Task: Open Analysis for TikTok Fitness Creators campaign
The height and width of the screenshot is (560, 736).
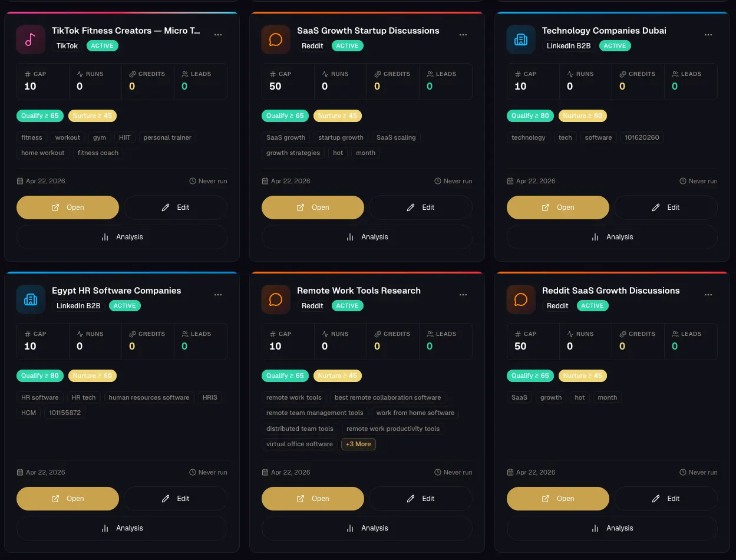Action: click(122, 237)
